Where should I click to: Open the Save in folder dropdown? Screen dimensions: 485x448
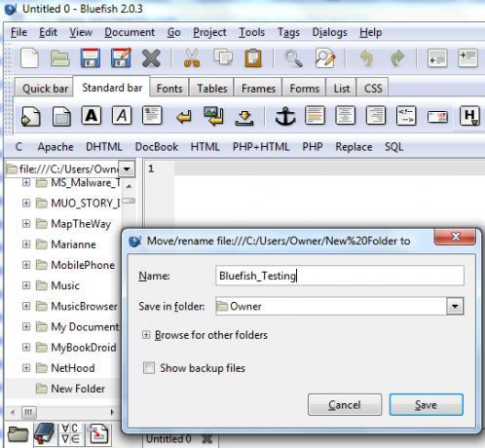click(455, 306)
